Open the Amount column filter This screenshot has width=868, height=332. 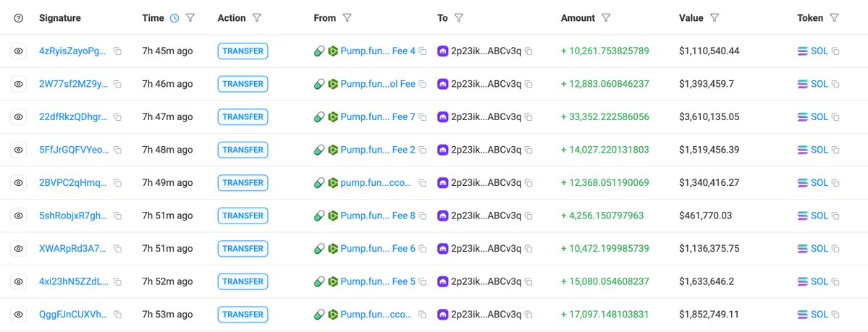(x=606, y=18)
